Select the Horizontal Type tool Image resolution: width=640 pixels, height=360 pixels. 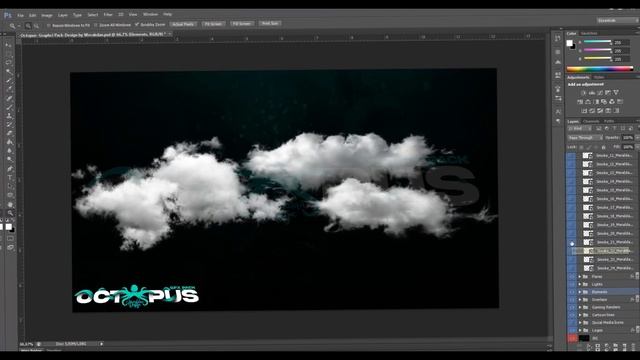click(x=9, y=178)
